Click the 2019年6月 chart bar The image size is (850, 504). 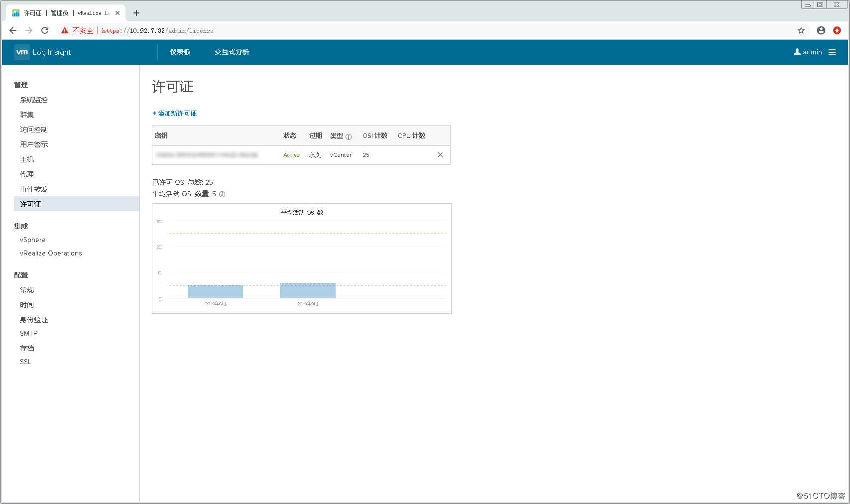(215, 292)
